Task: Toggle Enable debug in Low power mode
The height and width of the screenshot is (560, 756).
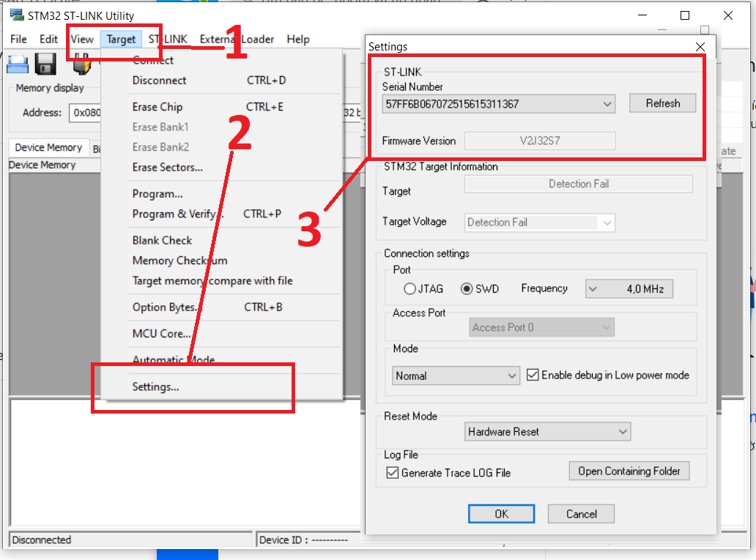Action: coord(533,376)
